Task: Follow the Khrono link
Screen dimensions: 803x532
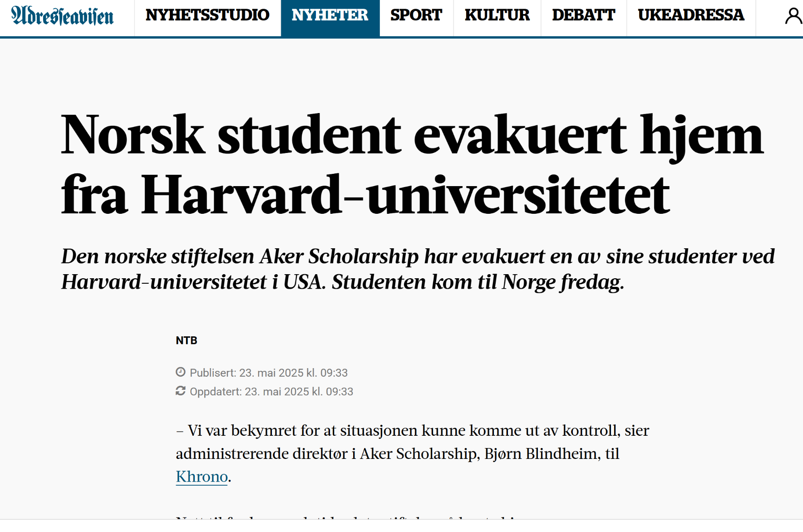Action: tap(202, 477)
